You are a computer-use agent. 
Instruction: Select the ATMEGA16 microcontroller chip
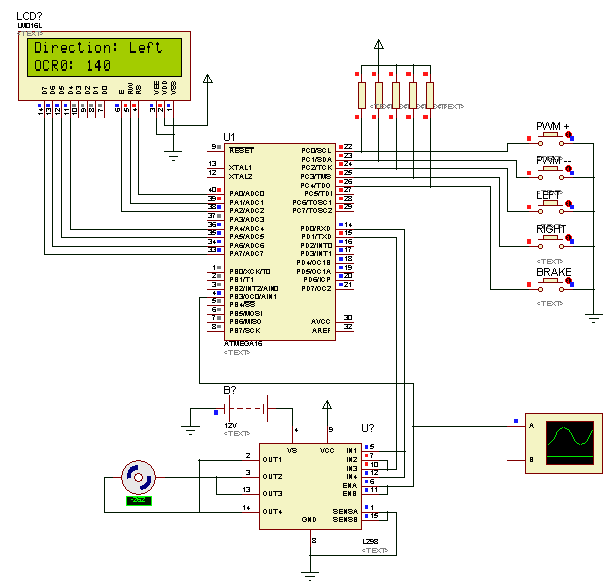coord(279,240)
